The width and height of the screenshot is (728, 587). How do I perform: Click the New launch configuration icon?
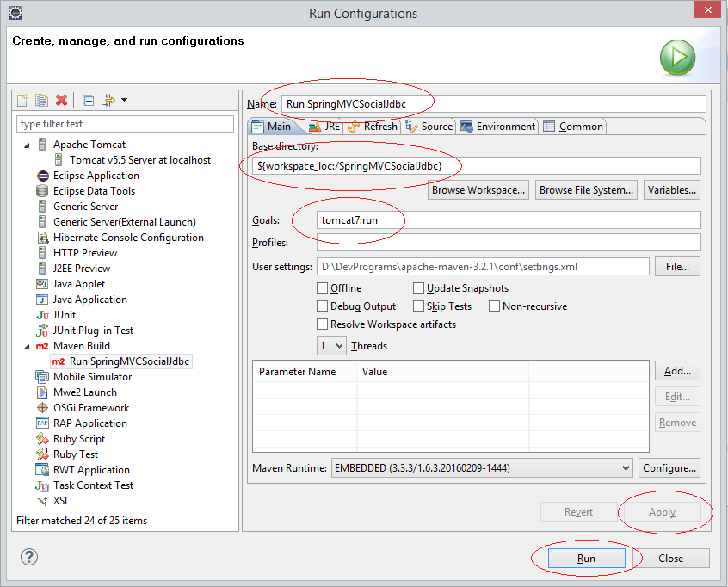click(22, 100)
